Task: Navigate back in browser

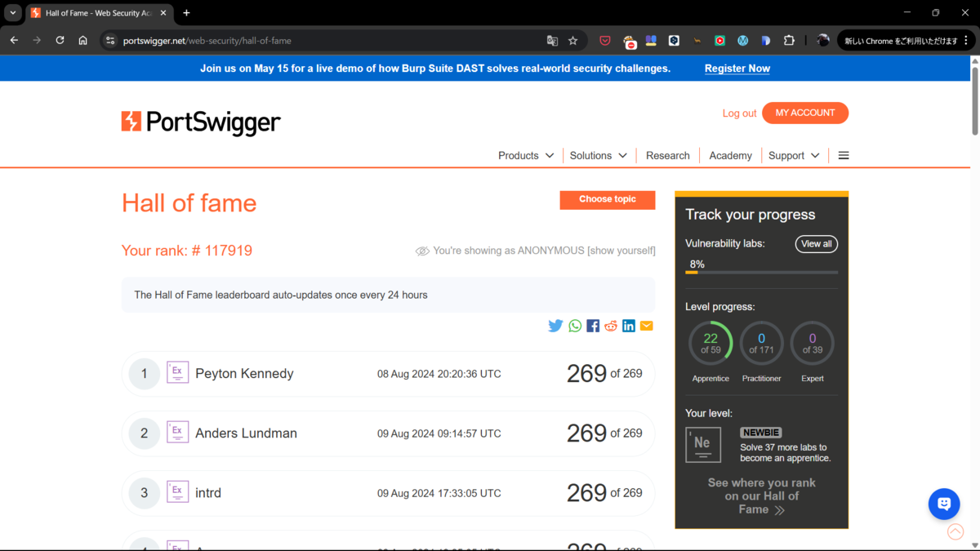Action: point(14,40)
